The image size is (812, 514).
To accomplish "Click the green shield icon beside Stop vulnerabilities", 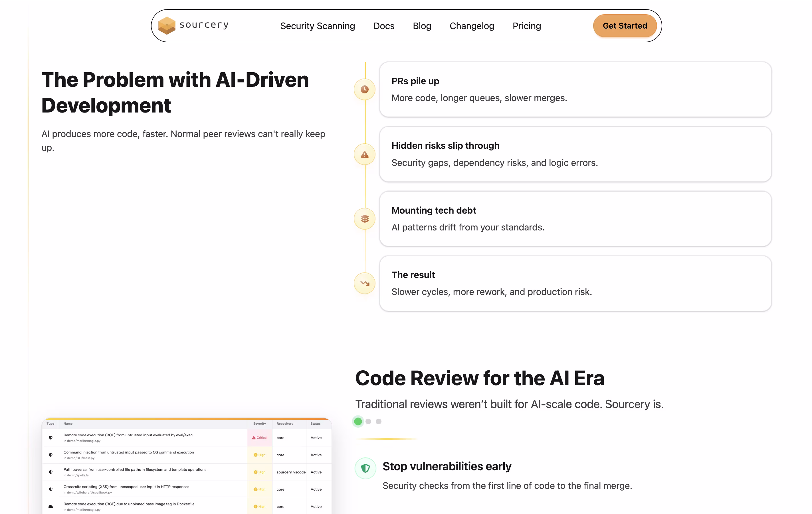I will (365, 468).
